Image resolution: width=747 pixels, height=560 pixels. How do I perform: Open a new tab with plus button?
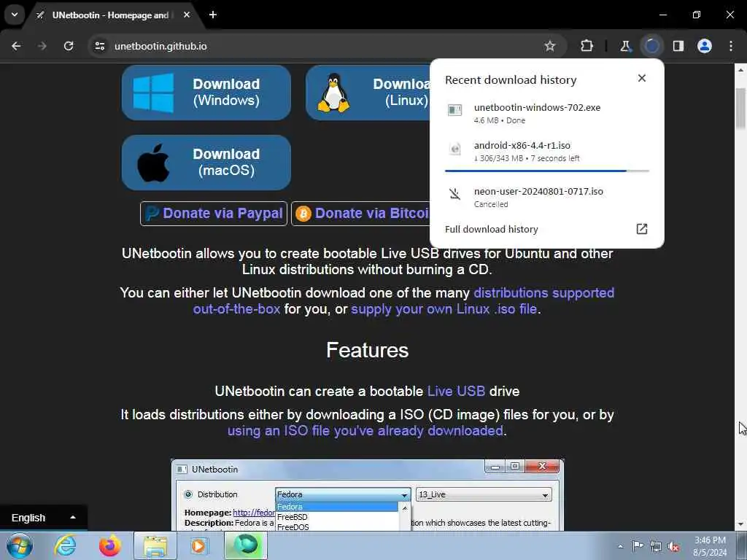click(213, 15)
